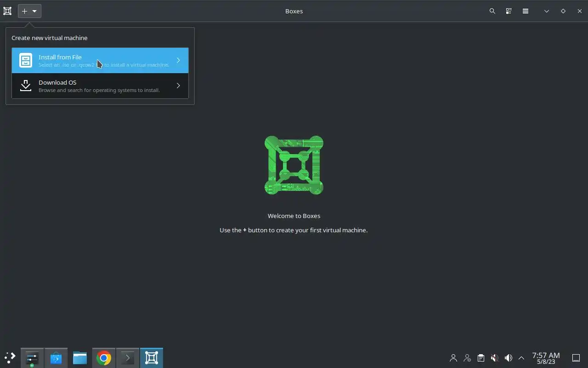Image resolution: width=588 pixels, height=368 pixels.
Task: Open the hamburger main menu
Action: (526, 11)
